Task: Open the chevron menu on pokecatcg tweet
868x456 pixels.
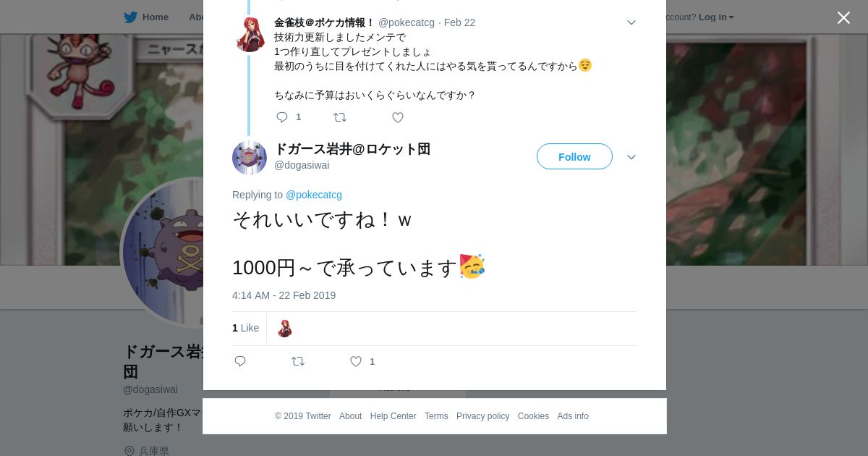Action: pos(631,22)
